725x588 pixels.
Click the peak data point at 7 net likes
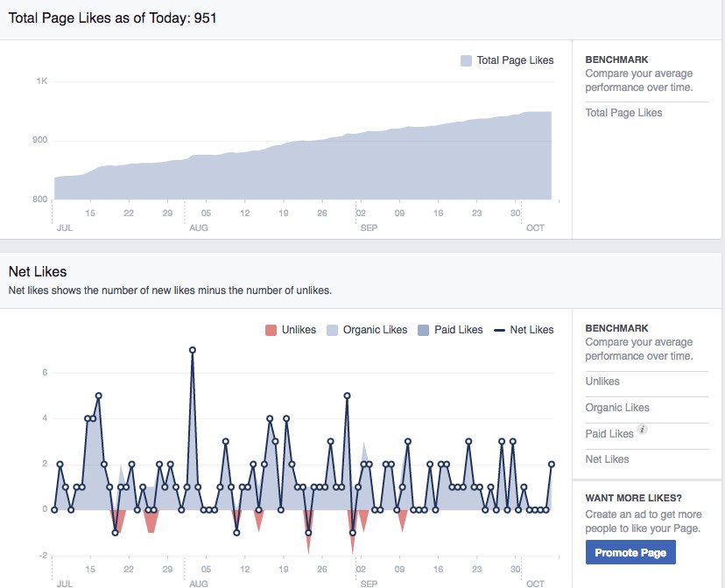(192, 350)
